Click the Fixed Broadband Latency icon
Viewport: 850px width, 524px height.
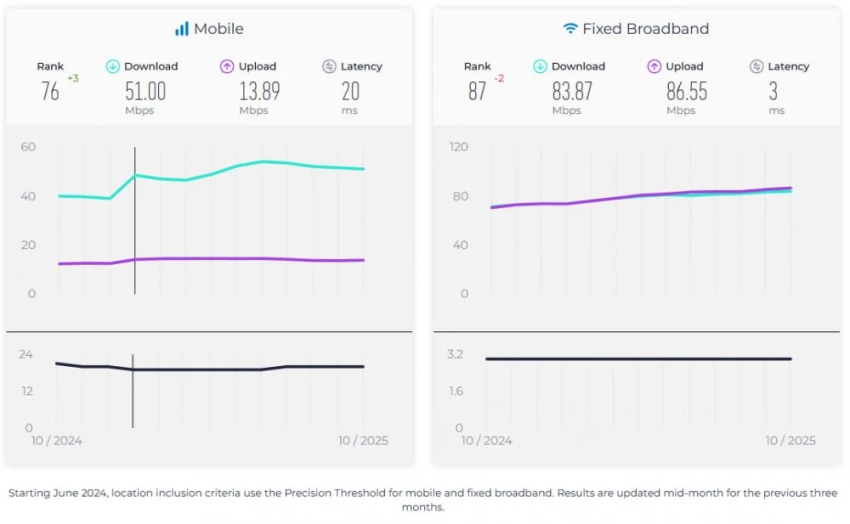click(x=756, y=67)
